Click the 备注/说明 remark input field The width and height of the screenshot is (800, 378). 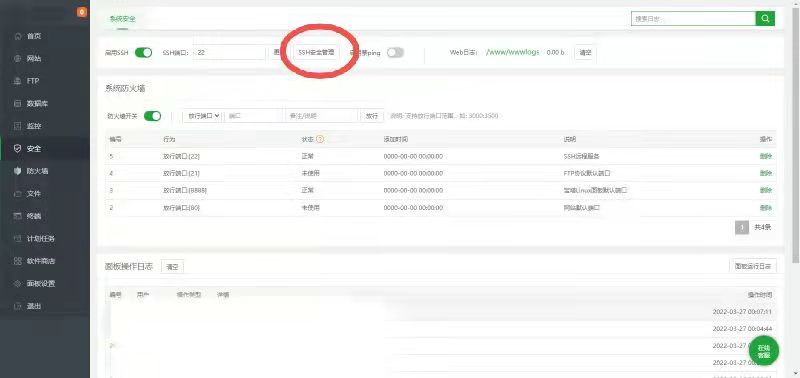(321, 116)
